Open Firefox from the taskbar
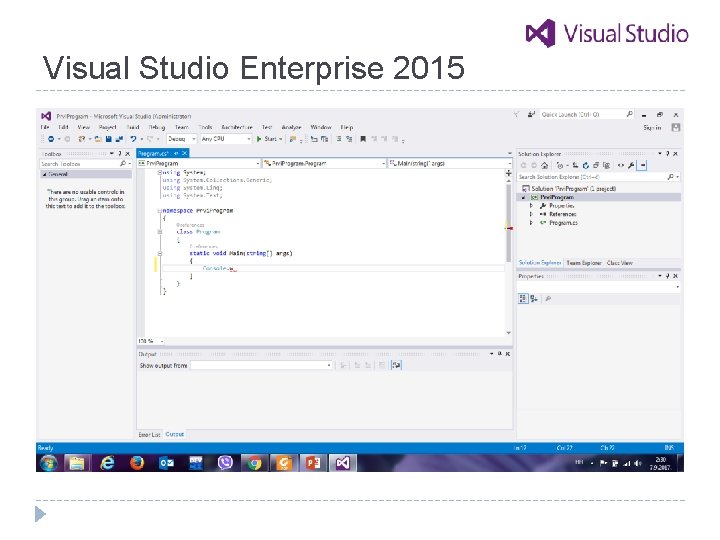Viewport: 720px width, 540px height. 136,463
